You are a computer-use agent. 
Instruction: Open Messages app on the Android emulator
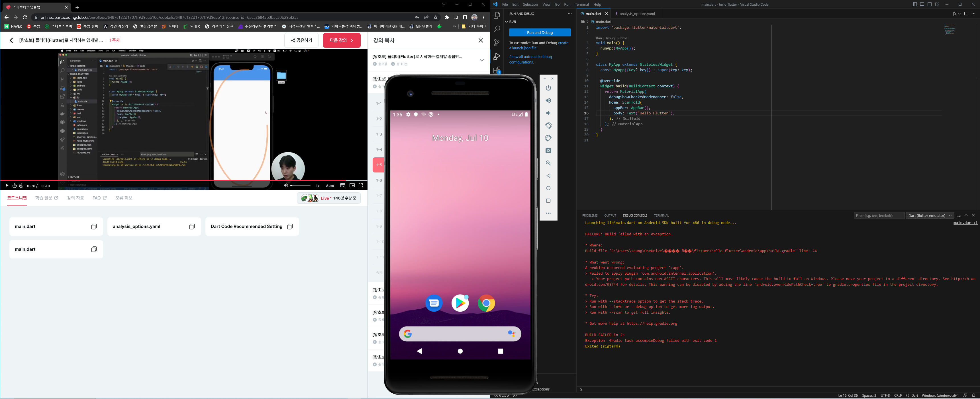pos(434,303)
